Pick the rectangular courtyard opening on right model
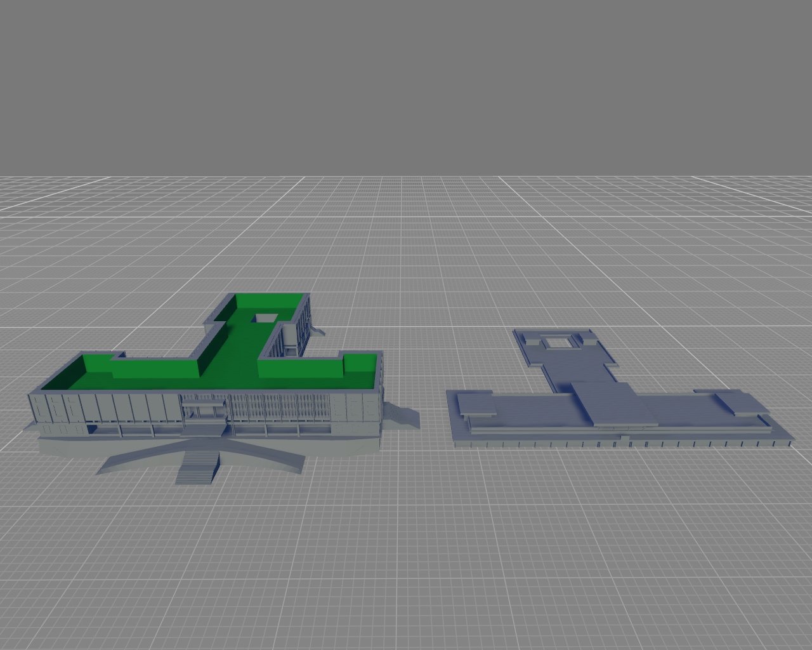812x650 pixels. pyautogui.click(x=559, y=342)
